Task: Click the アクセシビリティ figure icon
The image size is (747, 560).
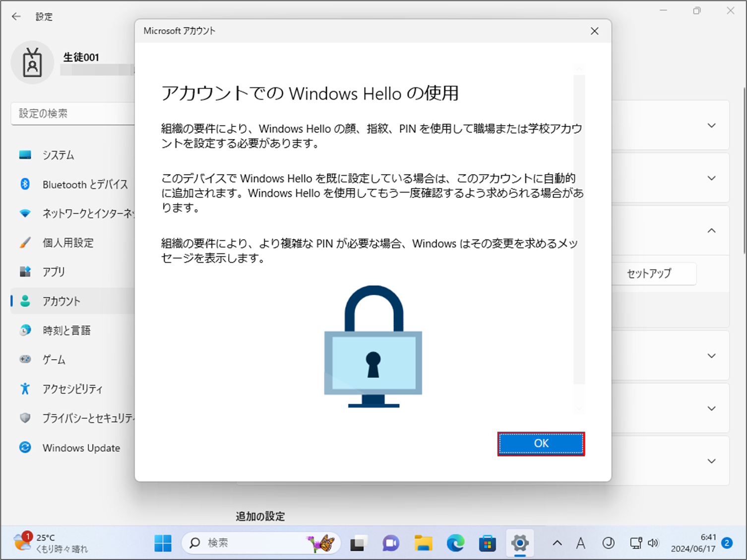Action: [25, 388]
